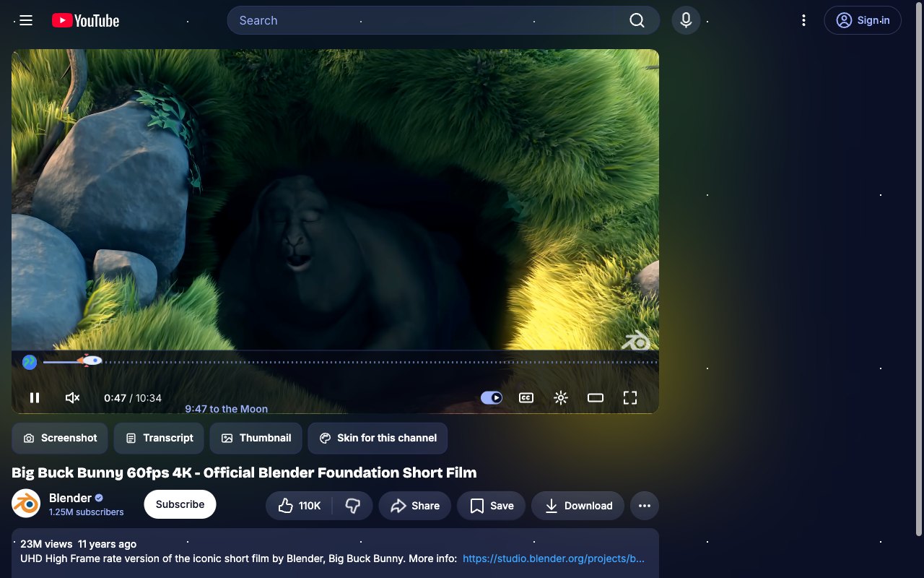
Task: Like the video with 110K likes
Action: 300,506
